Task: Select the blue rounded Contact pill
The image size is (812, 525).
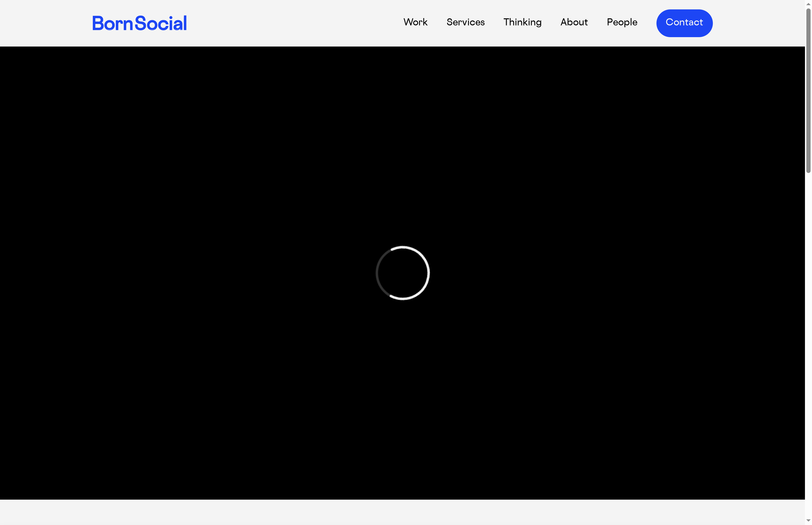Action: coord(684,23)
